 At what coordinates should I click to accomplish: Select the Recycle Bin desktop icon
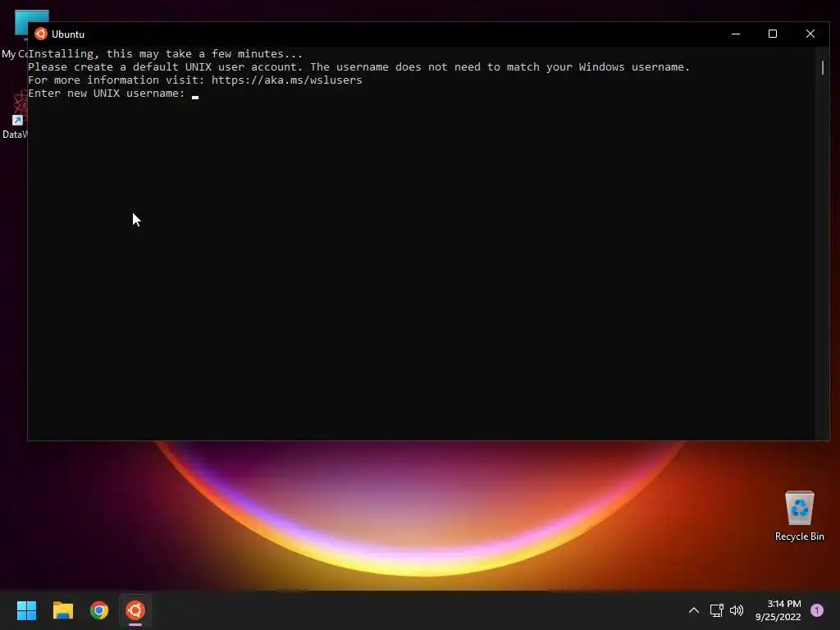[x=799, y=516]
